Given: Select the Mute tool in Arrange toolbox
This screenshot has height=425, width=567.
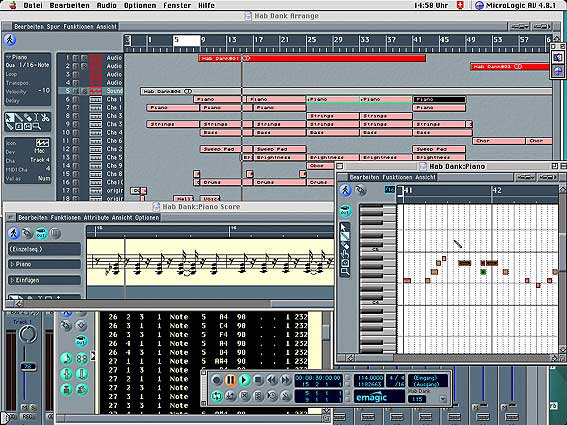Looking at the screenshot, I should [x=27, y=126].
